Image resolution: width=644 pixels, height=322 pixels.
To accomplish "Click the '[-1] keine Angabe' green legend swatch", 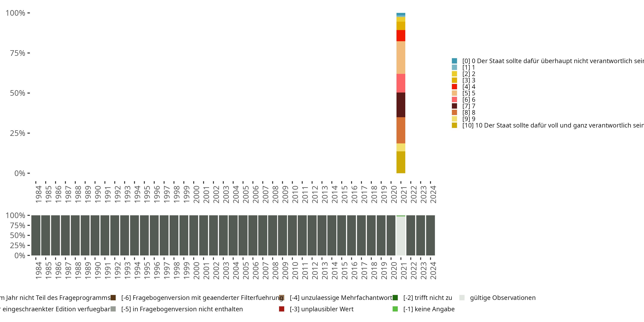I will [395, 309].
